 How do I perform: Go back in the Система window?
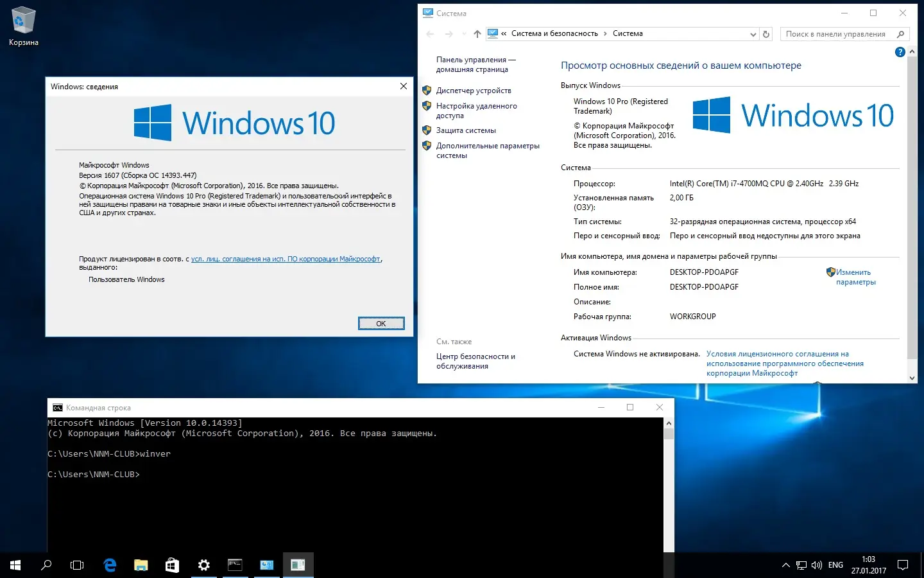click(430, 34)
